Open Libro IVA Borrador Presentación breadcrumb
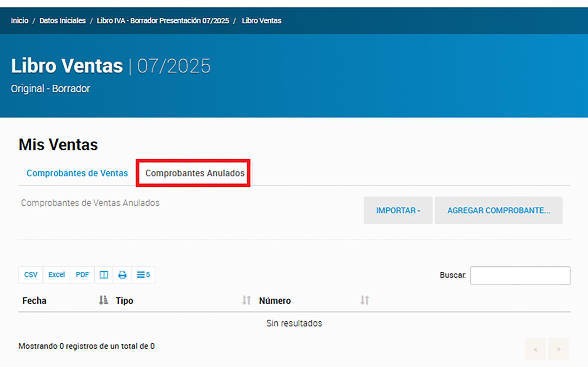The image size is (588, 367). click(163, 21)
